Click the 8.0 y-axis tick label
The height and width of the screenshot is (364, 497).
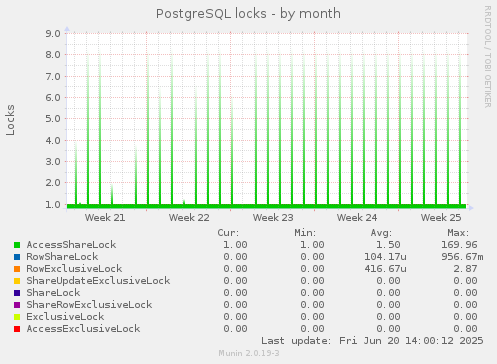(53, 55)
